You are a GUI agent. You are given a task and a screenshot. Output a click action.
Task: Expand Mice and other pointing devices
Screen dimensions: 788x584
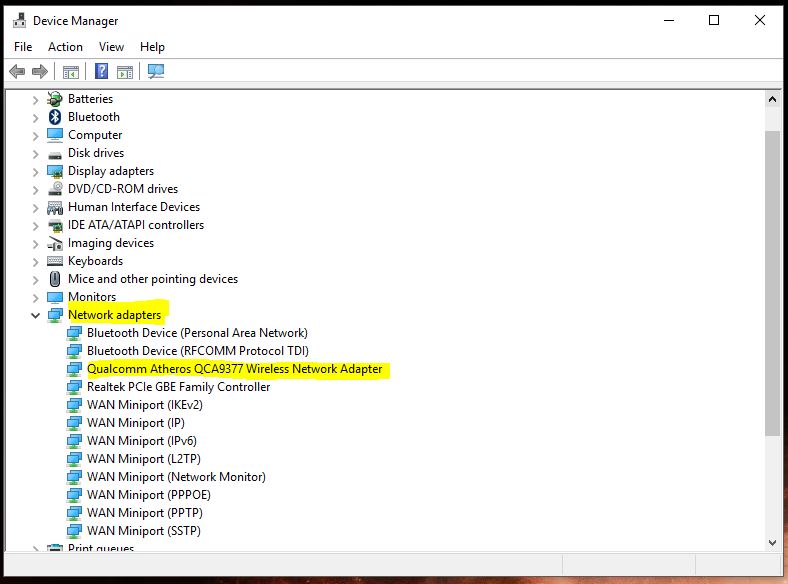35,280
